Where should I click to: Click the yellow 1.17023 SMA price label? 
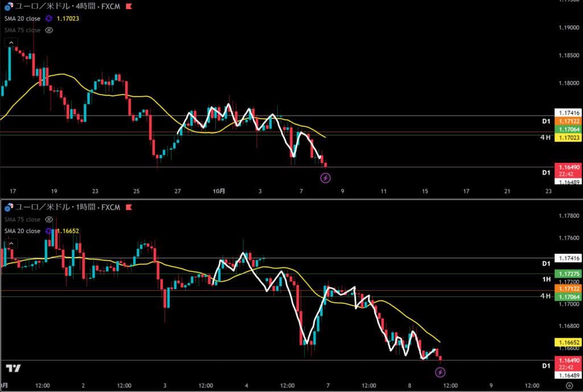click(x=568, y=138)
